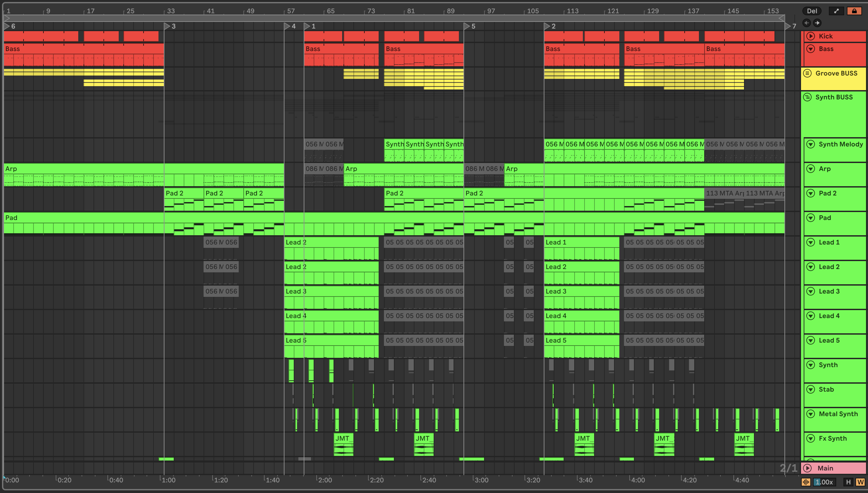Click the Synth BUSS group fold icon
Screen dimensions: 868x493
click(x=807, y=97)
